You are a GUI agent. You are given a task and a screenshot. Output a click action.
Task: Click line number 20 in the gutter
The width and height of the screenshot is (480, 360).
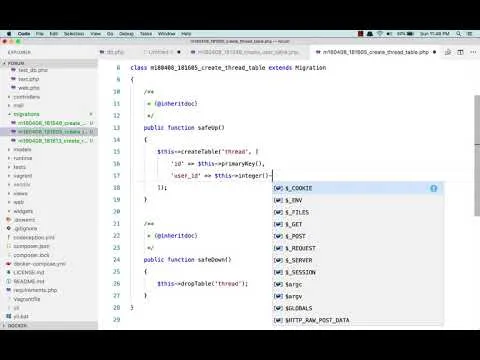[x=116, y=212]
